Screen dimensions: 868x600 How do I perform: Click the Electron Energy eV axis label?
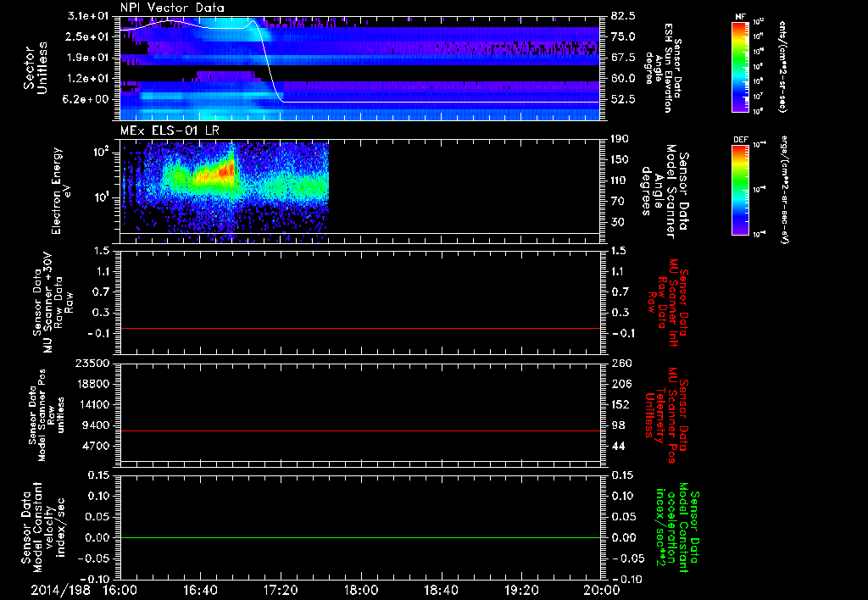click(x=61, y=191)
